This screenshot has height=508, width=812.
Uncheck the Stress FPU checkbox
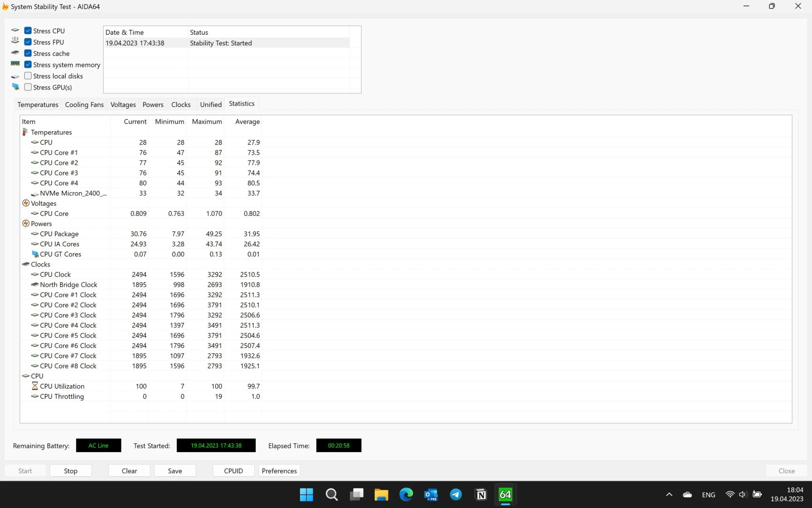coord(28,42)
